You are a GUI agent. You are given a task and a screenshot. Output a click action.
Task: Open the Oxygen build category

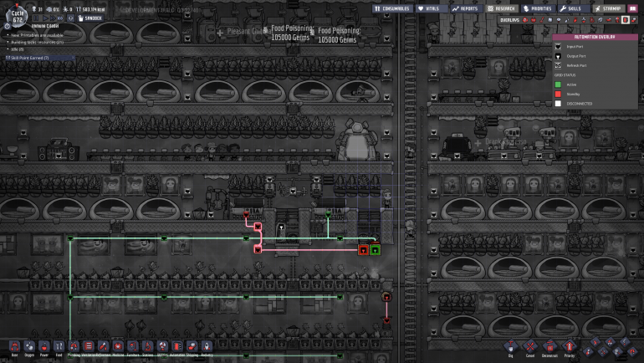(x=29, y=347)
